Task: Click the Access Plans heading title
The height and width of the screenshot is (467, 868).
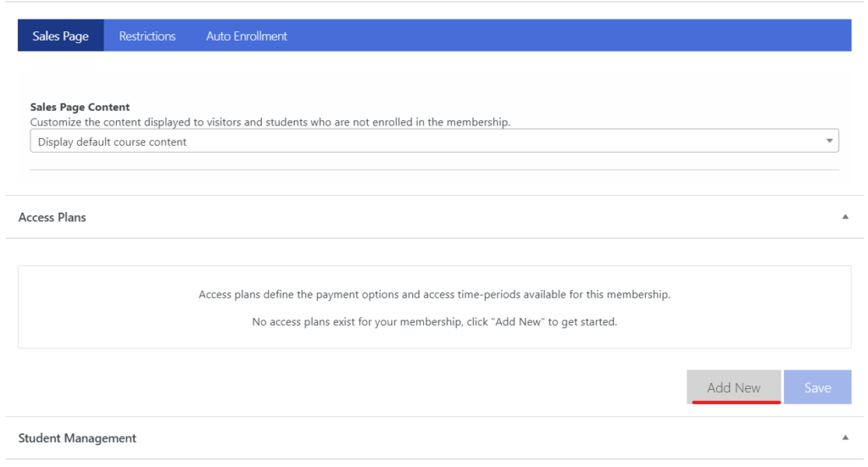Action: click(x=52, y=218)
